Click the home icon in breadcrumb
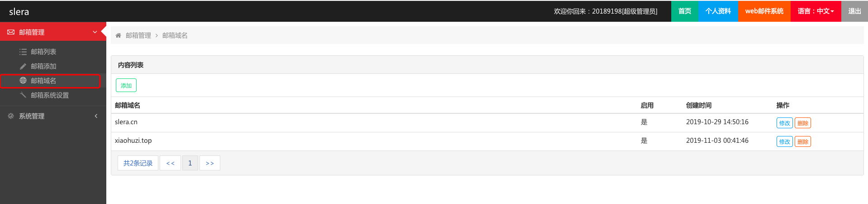The width and height of the screenshot is (868, 204). click(119, 35)
